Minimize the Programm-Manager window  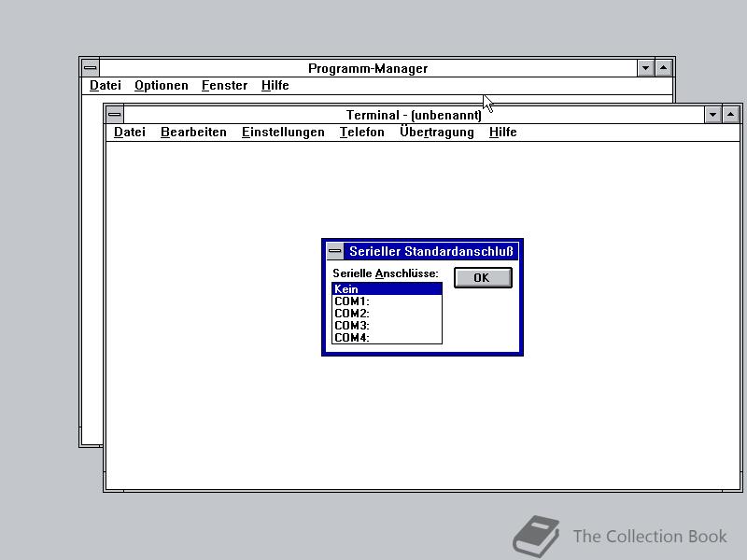(645, 68)
